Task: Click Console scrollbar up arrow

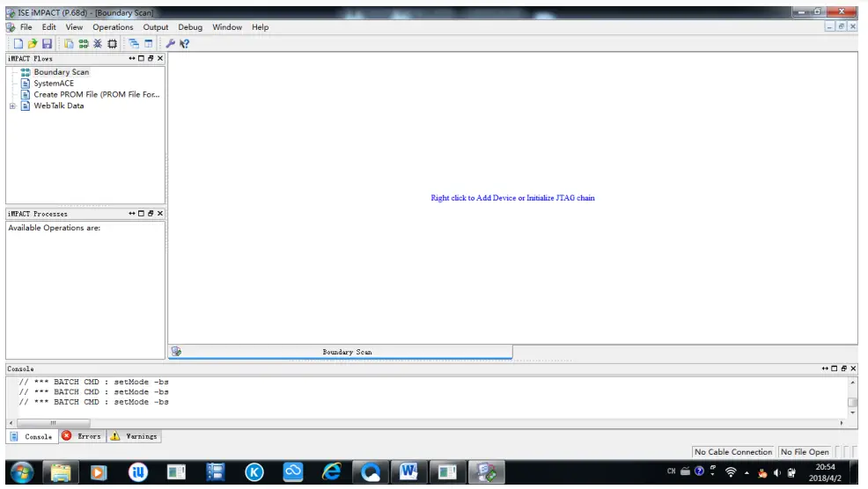Action: 852,383
